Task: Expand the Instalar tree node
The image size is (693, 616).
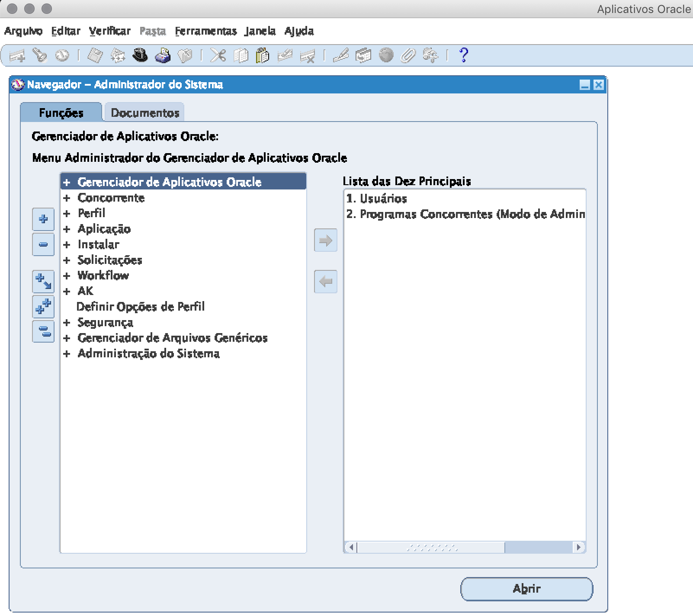Action: (67, 245)
